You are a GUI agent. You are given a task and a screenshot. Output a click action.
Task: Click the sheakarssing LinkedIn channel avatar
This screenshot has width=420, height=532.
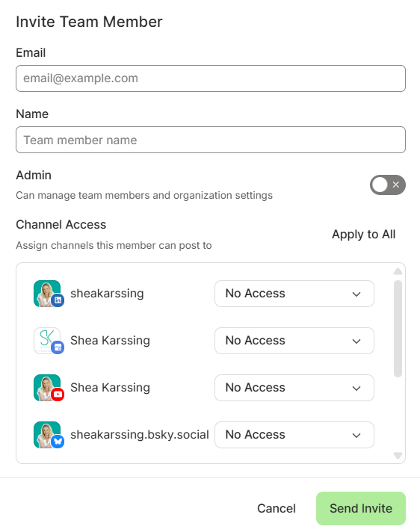point(47,294)
